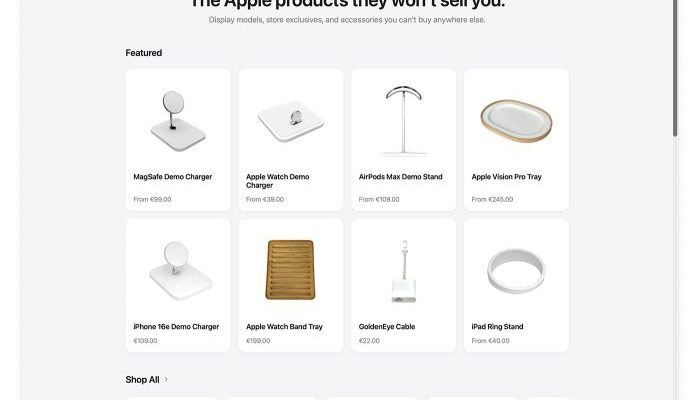
Task: Open the iPad Ring Stand image
Action: tap(516, 271)
